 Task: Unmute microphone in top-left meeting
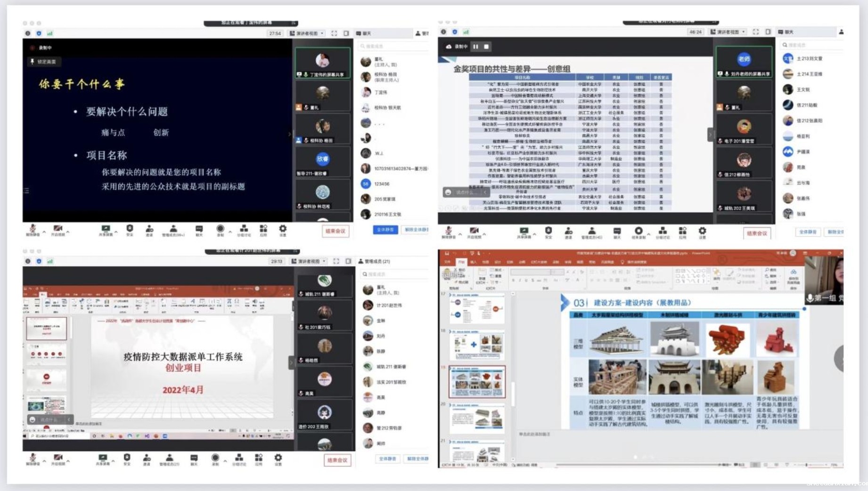(x=33, y=229)
